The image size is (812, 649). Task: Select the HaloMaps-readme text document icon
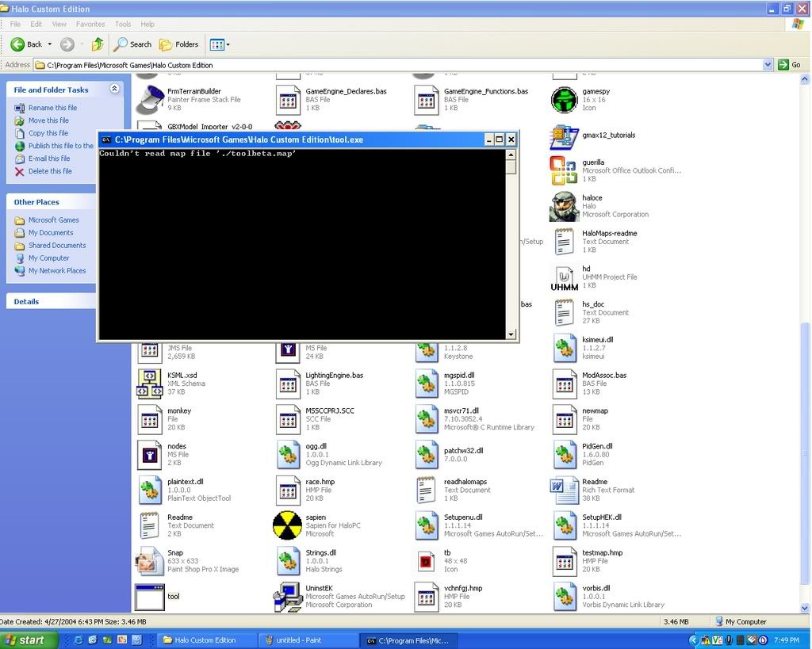[564, 242]
